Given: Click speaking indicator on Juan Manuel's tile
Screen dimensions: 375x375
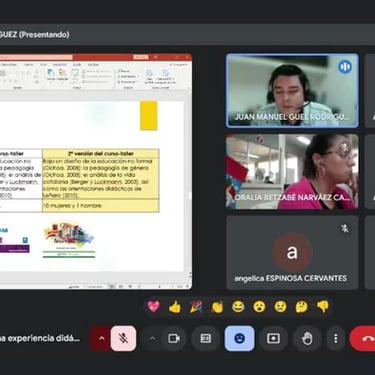Looking at the screenshot, I should click(x=345, y=67).
